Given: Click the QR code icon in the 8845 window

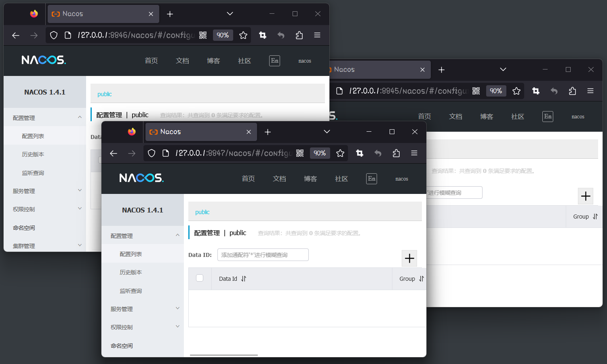Looking at the screenshot, I should [476, 91].
